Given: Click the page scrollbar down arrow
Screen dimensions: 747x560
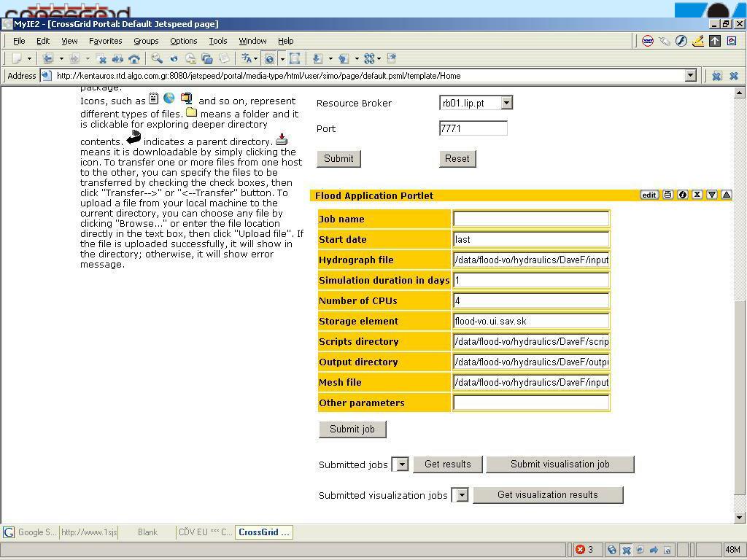Looking at the screenshot, I should (740, 517).
